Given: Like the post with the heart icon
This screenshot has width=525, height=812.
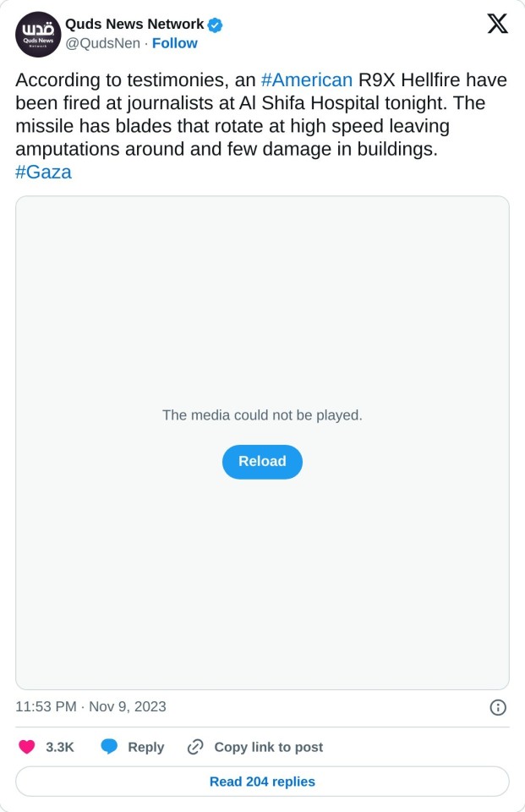Looking at the screenshot, I should click(27, 747).
